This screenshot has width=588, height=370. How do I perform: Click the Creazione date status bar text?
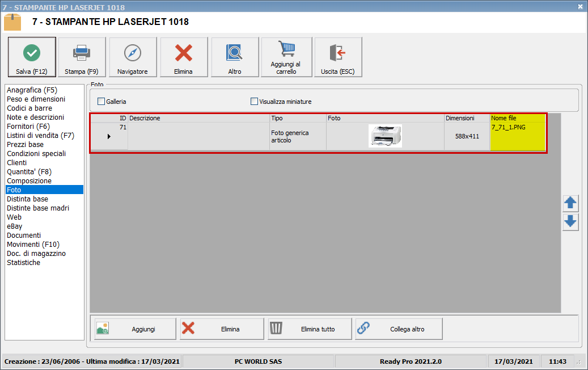click(92, 361)
